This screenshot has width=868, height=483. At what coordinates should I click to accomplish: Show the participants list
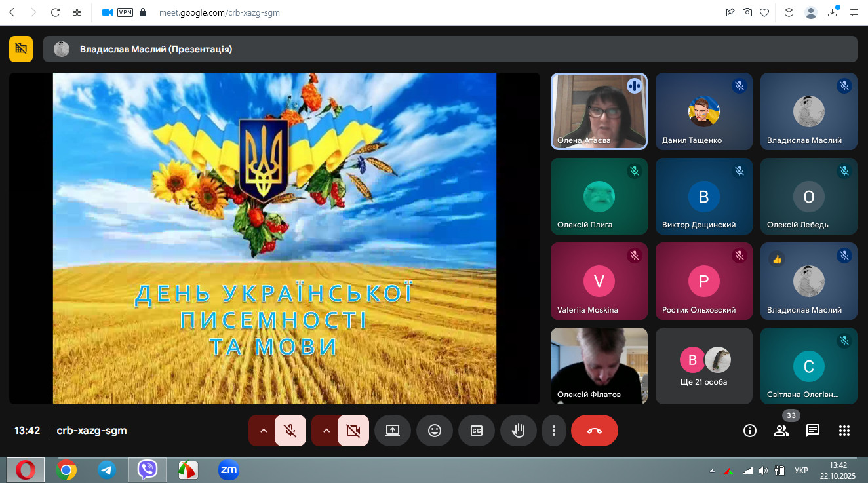(781, 431)
